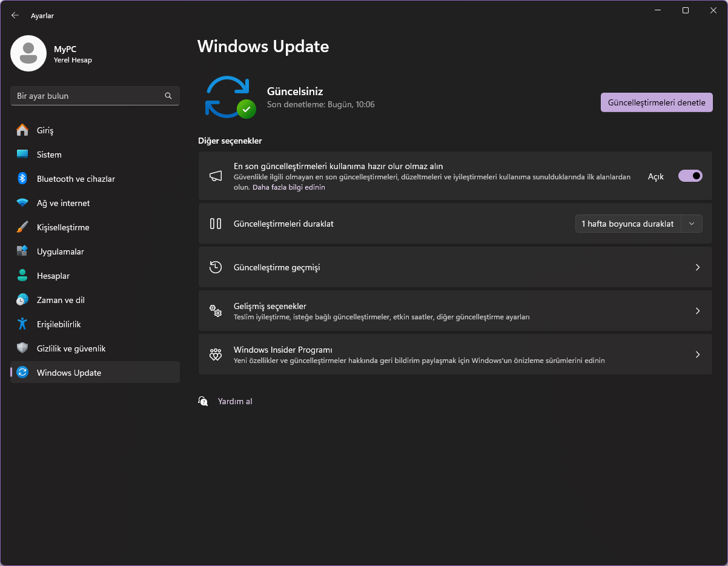Click the back arrow in the title bar
The height and width of the screenshot is (566, 728).
click(15, 15)
